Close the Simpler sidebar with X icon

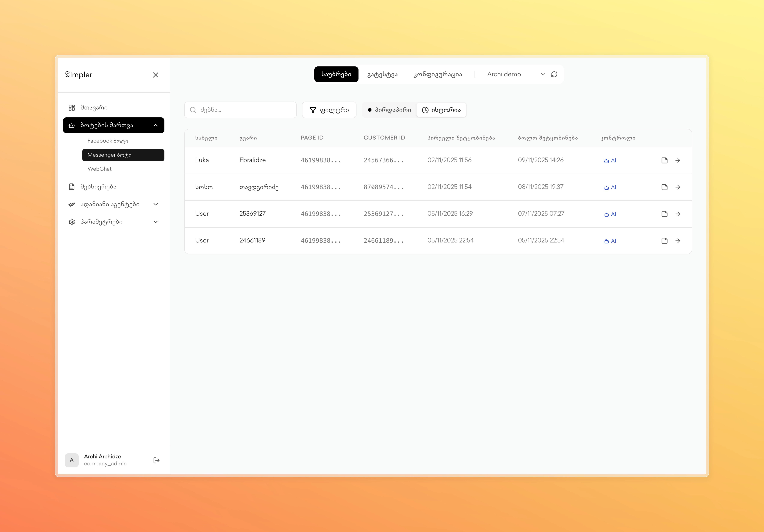(155, 75)
